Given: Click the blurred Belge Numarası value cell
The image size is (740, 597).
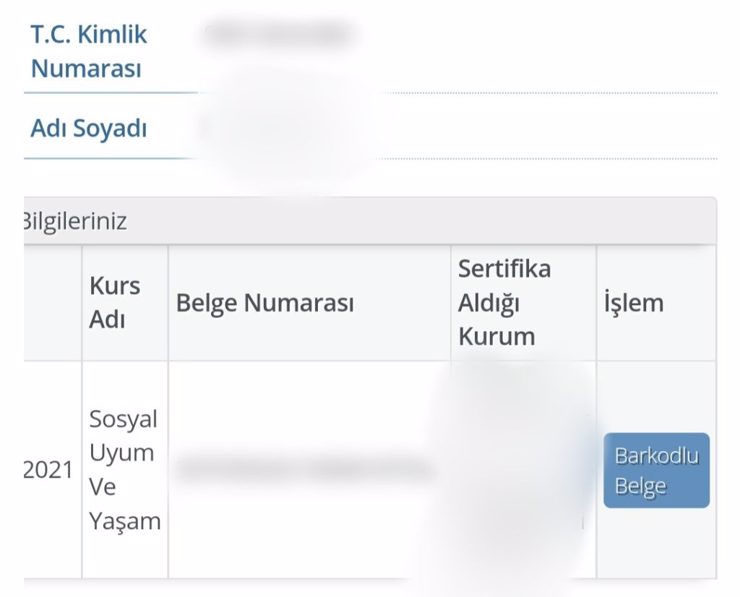Looking at the screenshot, I should click(x=305, y=468).
